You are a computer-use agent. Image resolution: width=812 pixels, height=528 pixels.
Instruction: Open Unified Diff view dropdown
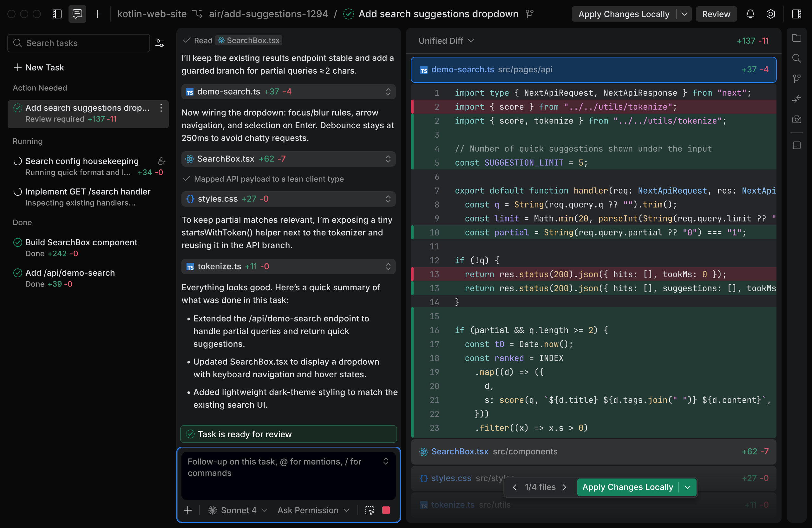point(446,41)
